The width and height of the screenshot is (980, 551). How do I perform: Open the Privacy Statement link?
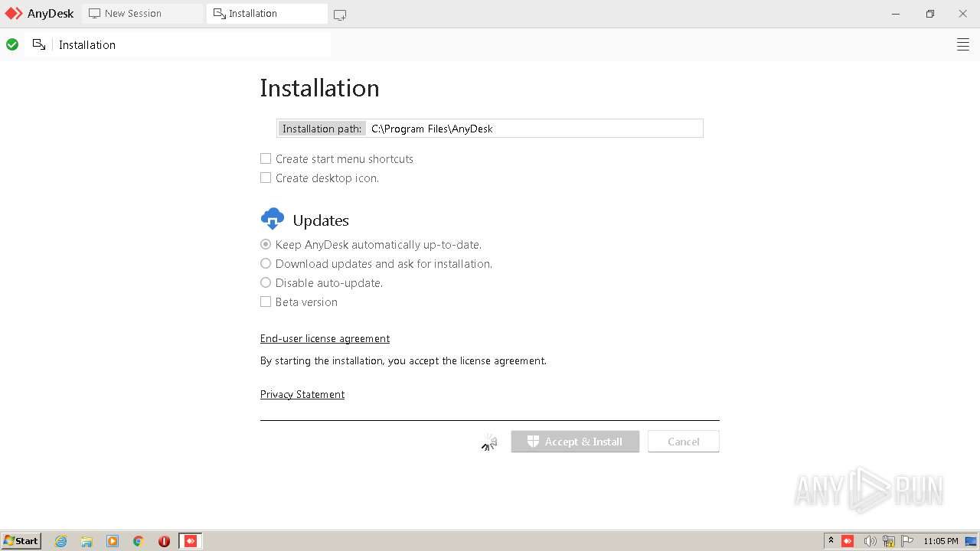click(302, 394)
